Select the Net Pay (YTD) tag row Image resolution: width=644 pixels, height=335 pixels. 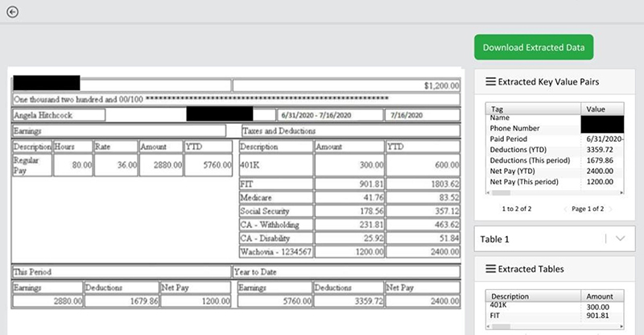555,171
